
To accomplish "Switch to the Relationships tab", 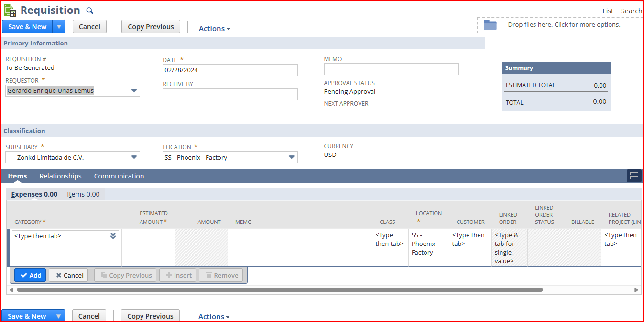I will click(60, 176).
